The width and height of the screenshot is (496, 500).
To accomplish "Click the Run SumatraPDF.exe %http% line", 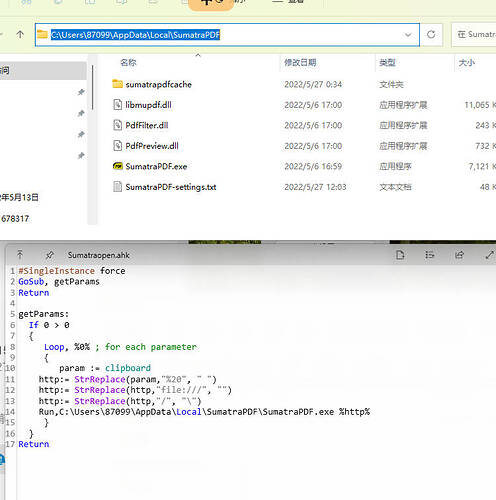I will point(204,412).
